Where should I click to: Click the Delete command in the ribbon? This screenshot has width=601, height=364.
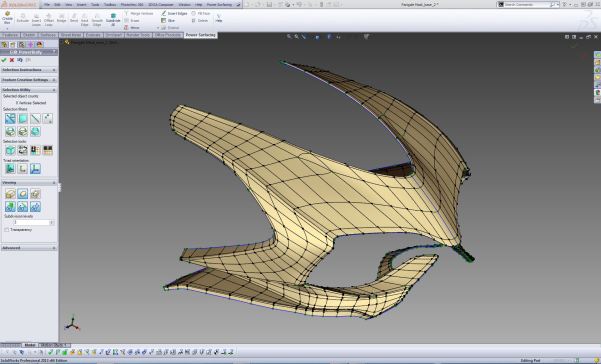(200, 21)
